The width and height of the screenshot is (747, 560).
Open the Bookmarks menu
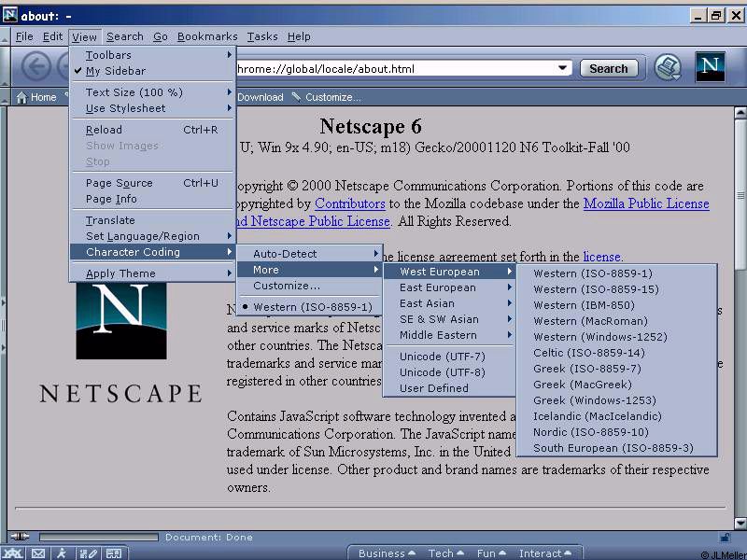click(207, 36)
